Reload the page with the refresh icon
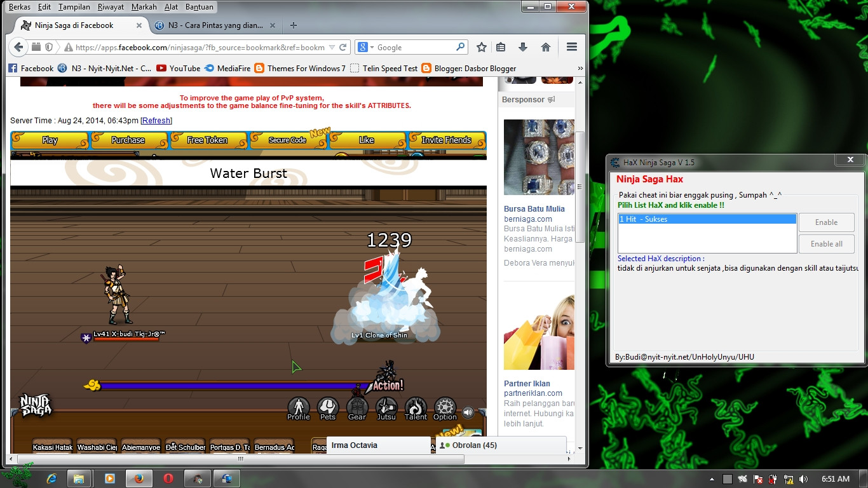Image resolution: width=868 pixels, height=488 pixels. [343, 47]
